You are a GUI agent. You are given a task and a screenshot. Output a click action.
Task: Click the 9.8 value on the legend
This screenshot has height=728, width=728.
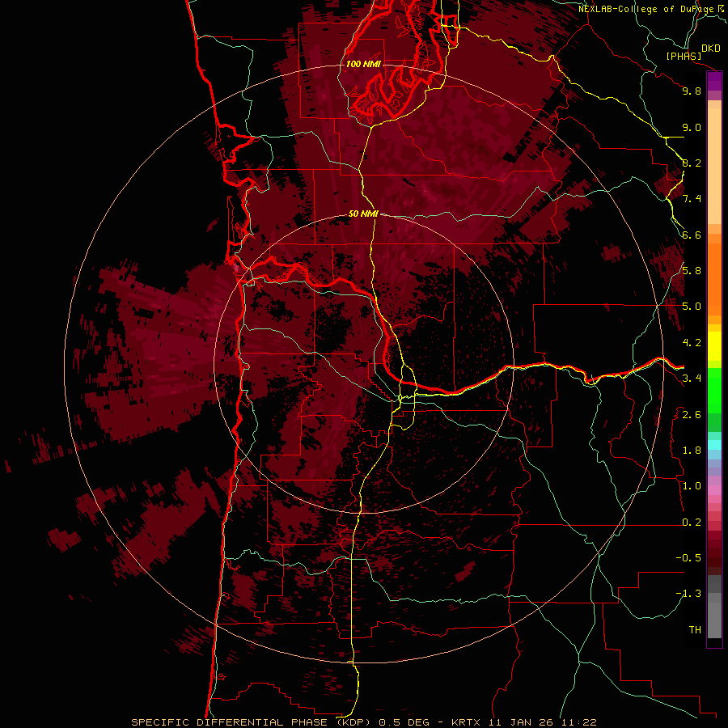(x=692, y=91)
